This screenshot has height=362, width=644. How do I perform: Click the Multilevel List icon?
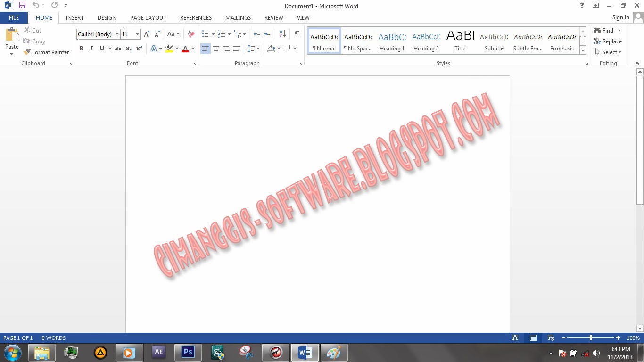tap(238, 34)
